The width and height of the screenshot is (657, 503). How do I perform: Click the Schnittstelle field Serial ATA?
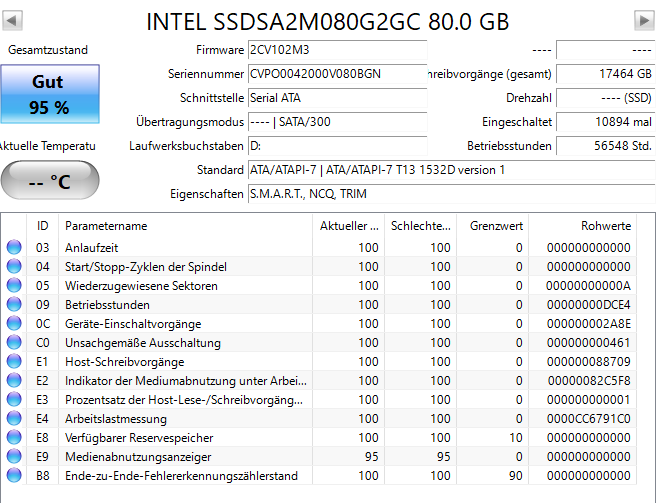point(338,98)
